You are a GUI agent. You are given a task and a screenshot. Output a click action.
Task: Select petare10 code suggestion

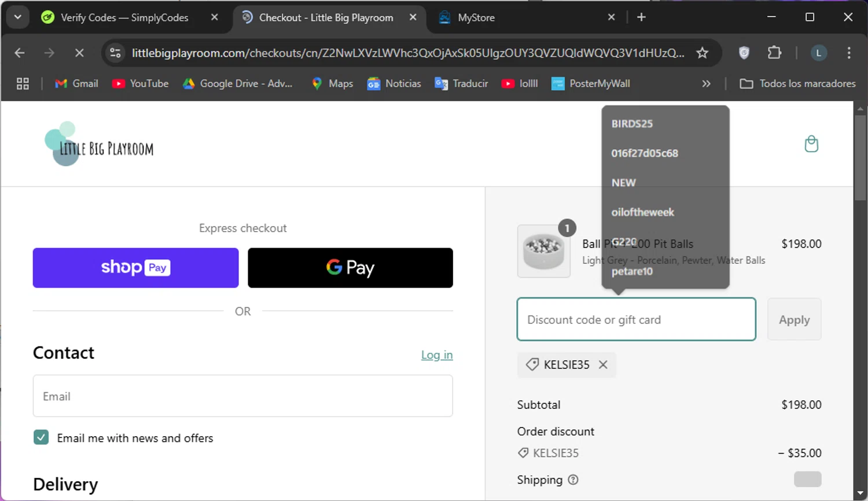click(x=632, y=271)
